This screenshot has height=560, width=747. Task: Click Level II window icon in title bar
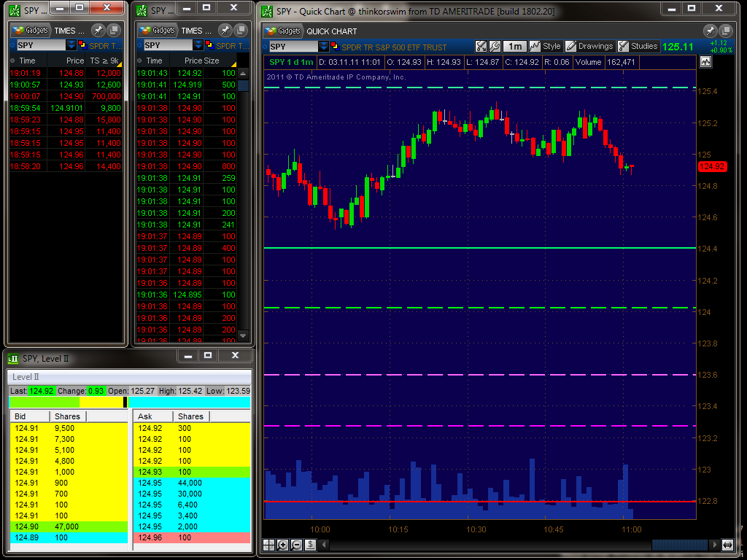(13, 359)
